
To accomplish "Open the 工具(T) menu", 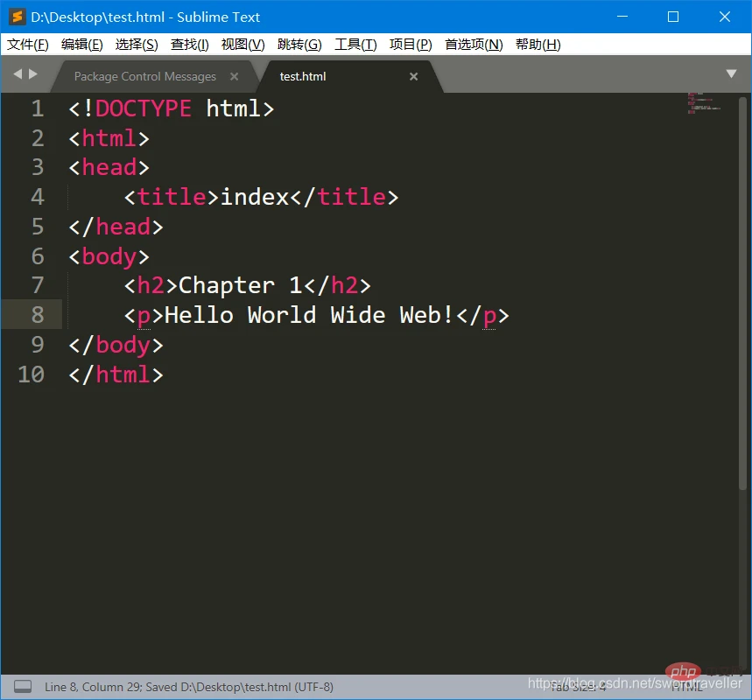I will [x=355, y=45].
